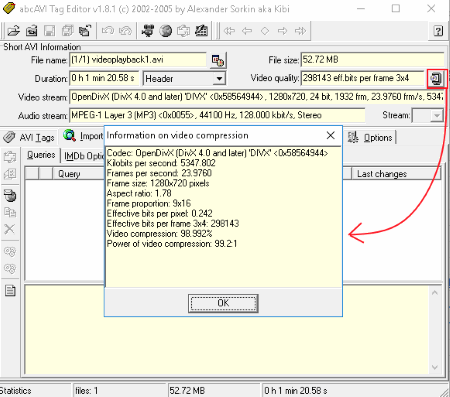Viewport: 450px width, 397px height.
Task: Click 'Frames per second: 23.9760' line
Action: tap(159, 173)
